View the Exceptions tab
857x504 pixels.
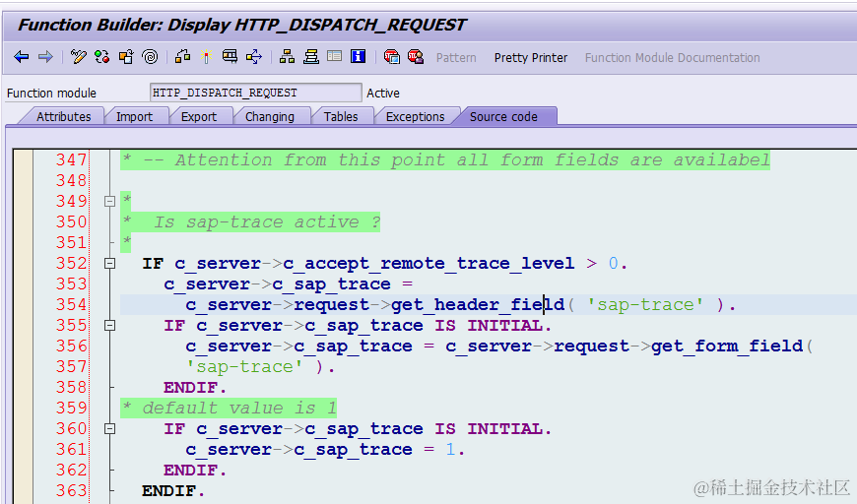(x=416, y=117)
